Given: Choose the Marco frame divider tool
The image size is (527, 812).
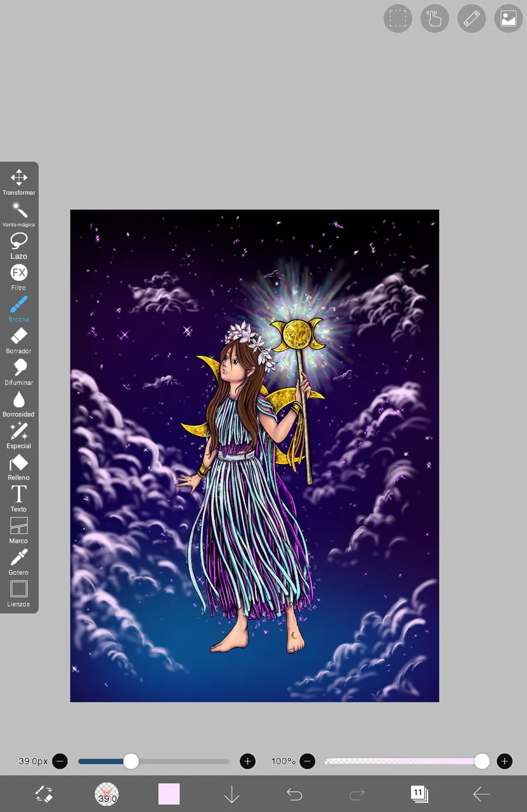Looking at the screenshot, I should [x=18, y=530].
